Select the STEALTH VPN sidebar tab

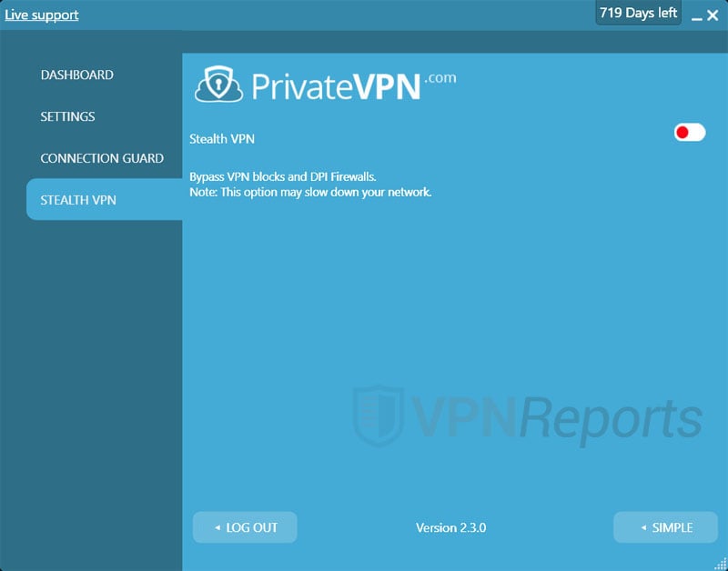(x=78, y=200)
